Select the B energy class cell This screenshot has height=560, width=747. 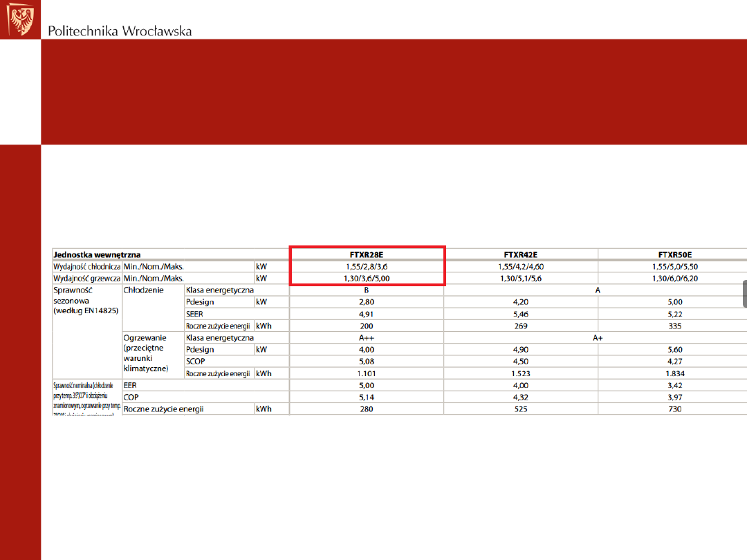click(x=367, y=290)
